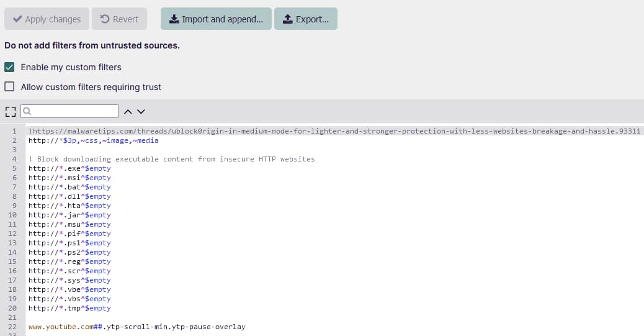This screenshot has height=336, width=644.
Task: Jump to next search match arrow
Action: (141, 112)
